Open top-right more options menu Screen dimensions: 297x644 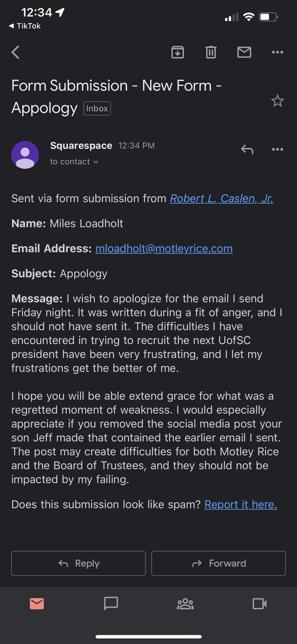tap(278, 52)
